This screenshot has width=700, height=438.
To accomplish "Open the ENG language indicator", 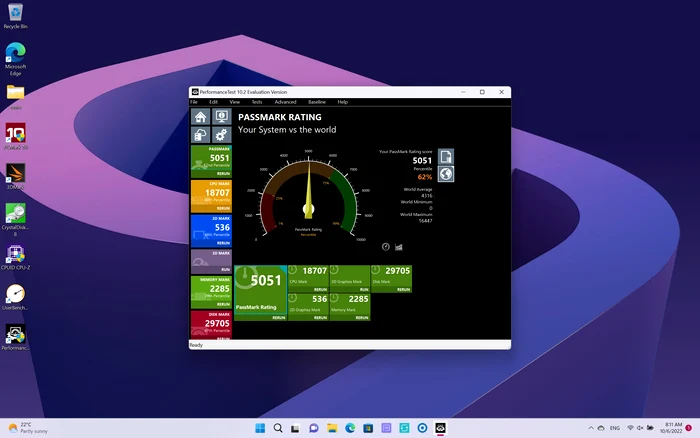I will pyautogui.click(x=615, y=428).
